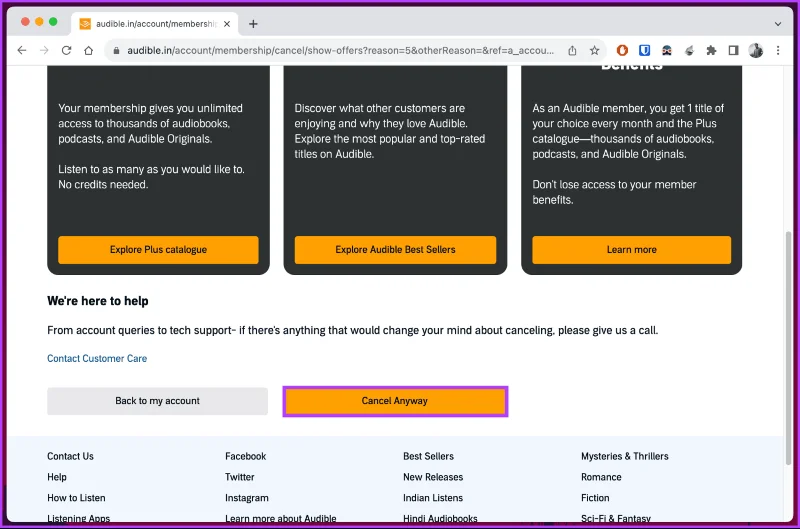Click the Cancel Anyway button
This screenshot has width=800, height=529.
click(395, 401)
